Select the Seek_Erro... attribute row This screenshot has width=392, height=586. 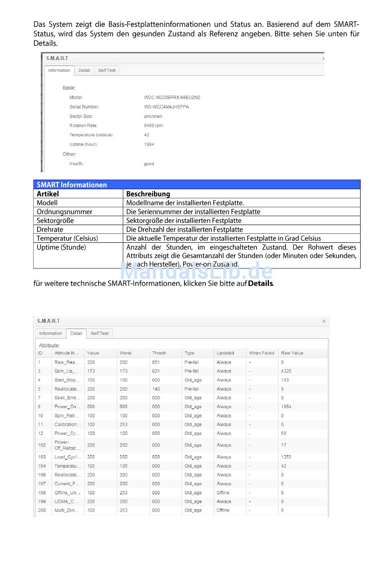click(182, 398)
